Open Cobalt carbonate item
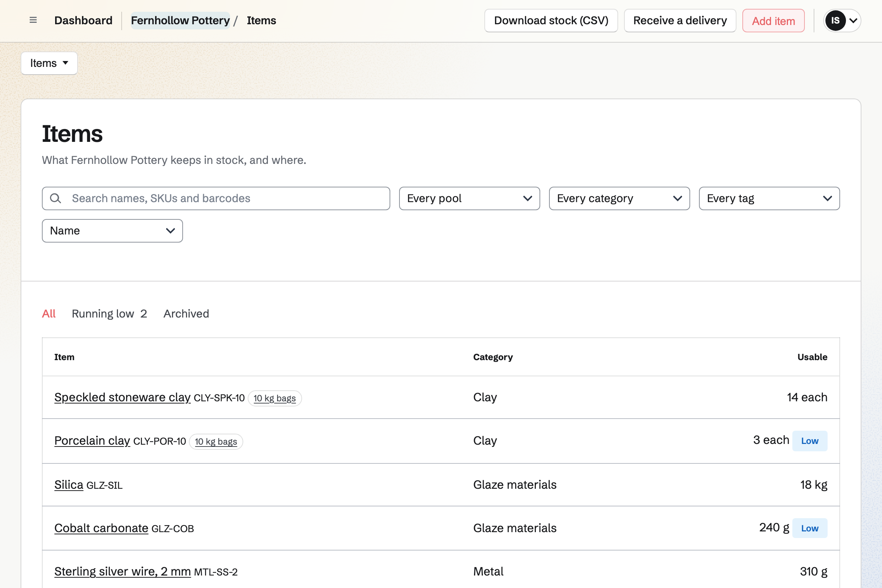The width and height of the screenshot is (882, 588). (101, 528)
